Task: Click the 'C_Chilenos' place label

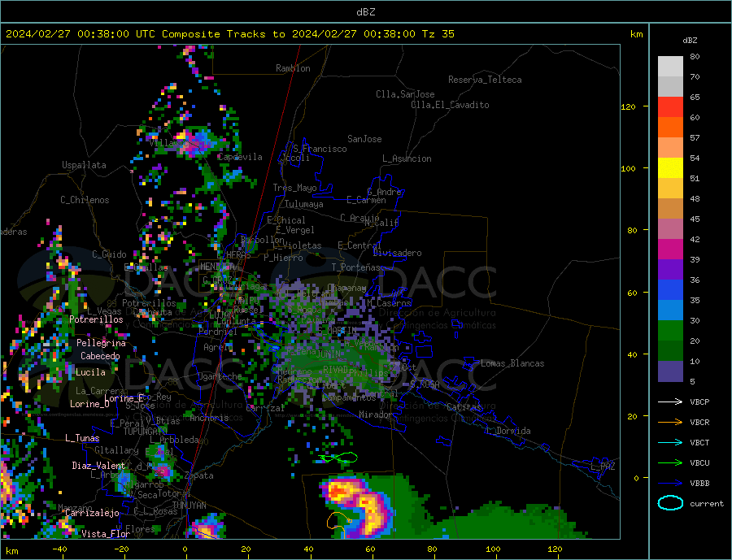Action: tap(85, 200)
